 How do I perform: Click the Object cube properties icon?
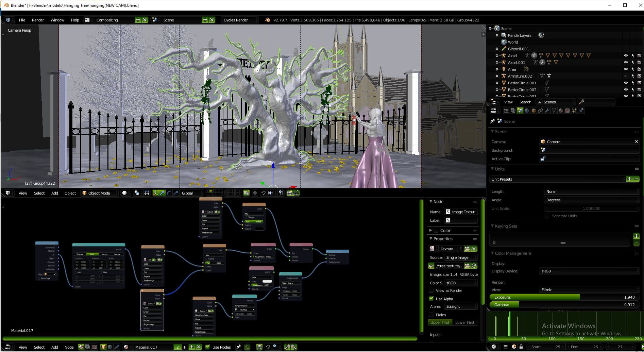(533, 111)
